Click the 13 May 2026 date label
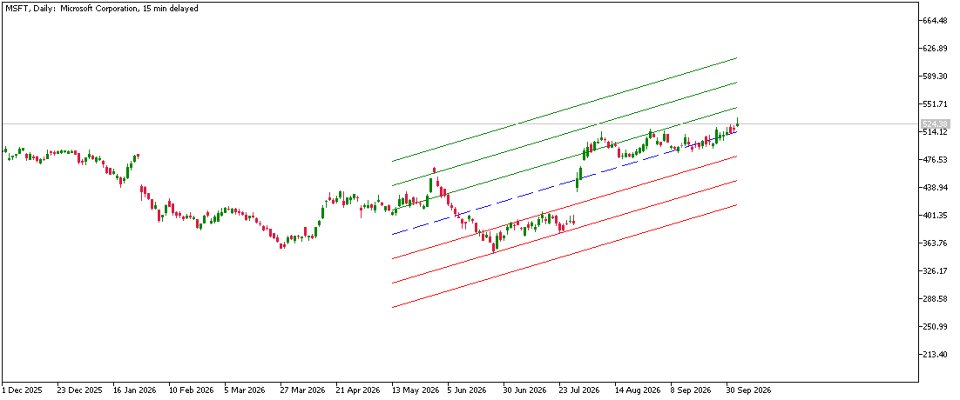Viewport: 960px width, 400px height. tap(413, 390)
